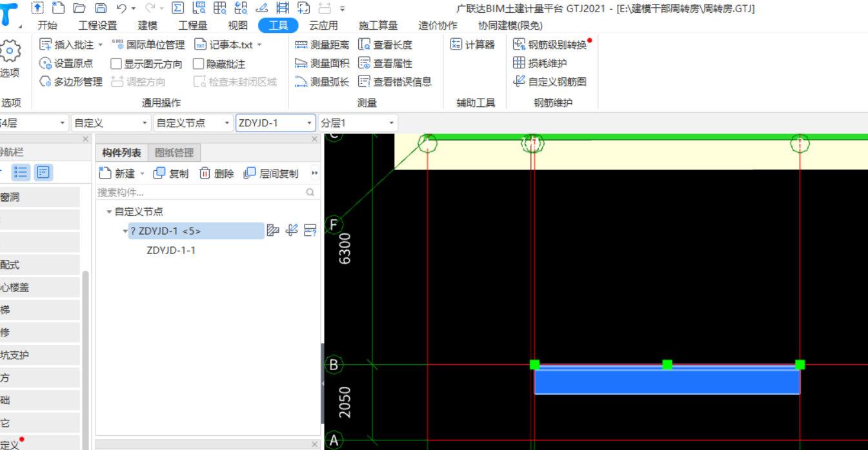
Task: Click the 复制 copy button
Action: (171, 173)
